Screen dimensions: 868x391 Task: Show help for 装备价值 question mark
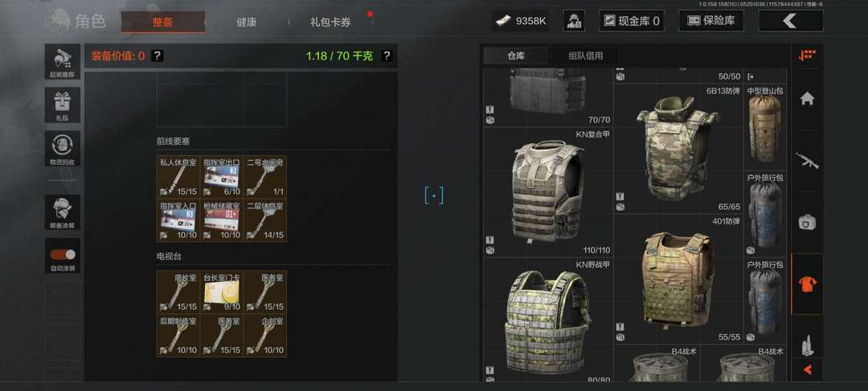158,56
